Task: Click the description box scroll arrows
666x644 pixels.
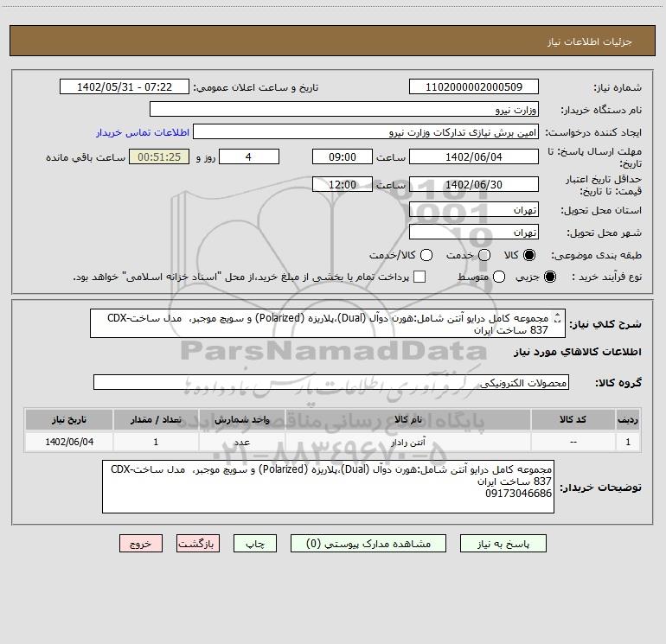Action: coord(558,317)
